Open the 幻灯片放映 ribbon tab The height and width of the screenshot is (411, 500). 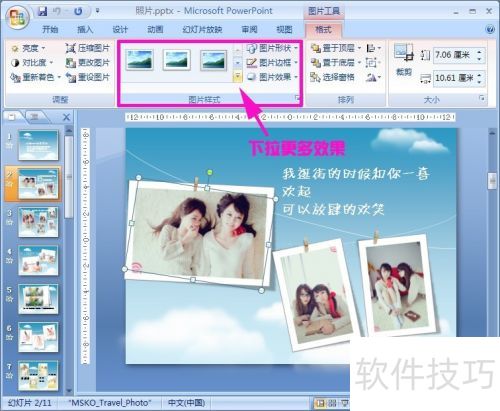click(202, 29)
